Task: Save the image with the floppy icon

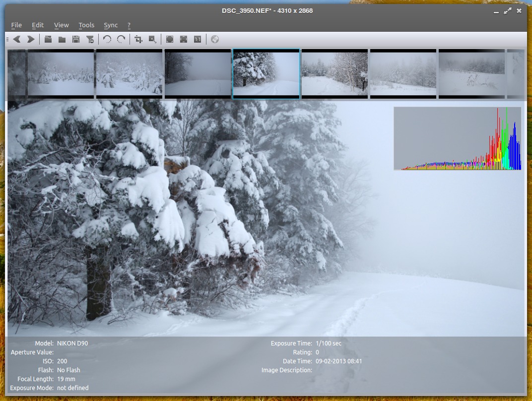Action: click(x=75, y=39)
